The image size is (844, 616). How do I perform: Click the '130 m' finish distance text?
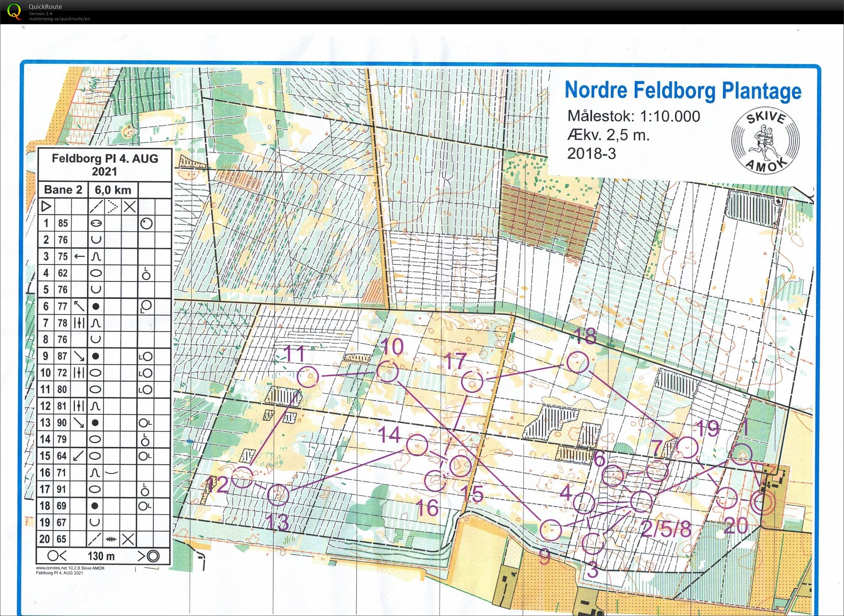(x=101, y=556)
